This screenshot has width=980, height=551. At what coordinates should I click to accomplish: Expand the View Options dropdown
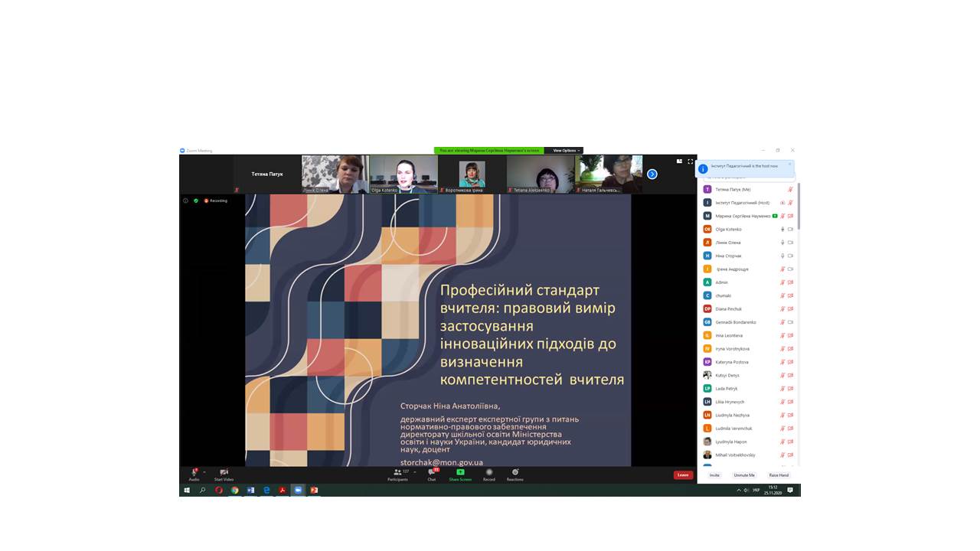click(567, 151)
